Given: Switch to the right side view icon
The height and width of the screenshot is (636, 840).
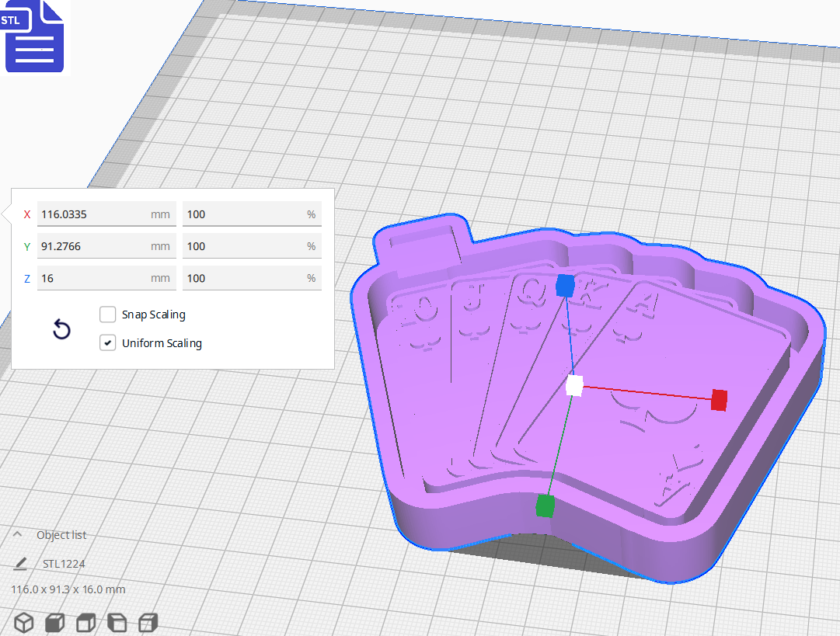Looking at the screenshot, I should point(146,622).
